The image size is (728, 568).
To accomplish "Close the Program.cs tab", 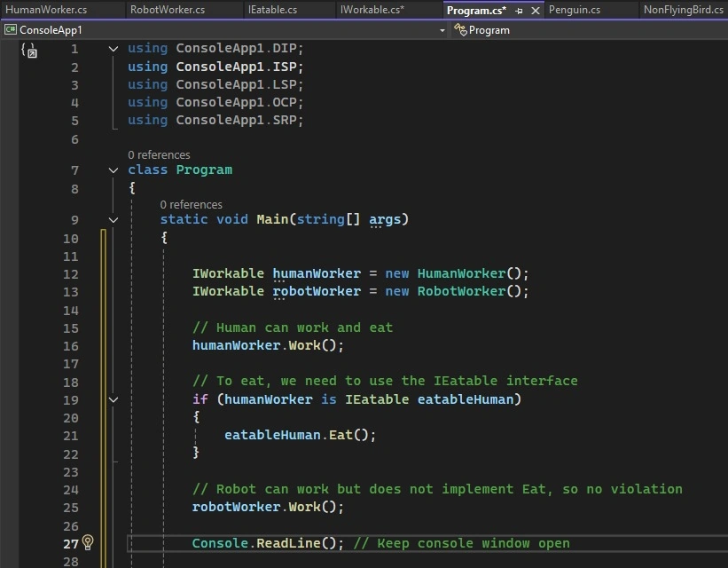I will [x=536, y=11].
